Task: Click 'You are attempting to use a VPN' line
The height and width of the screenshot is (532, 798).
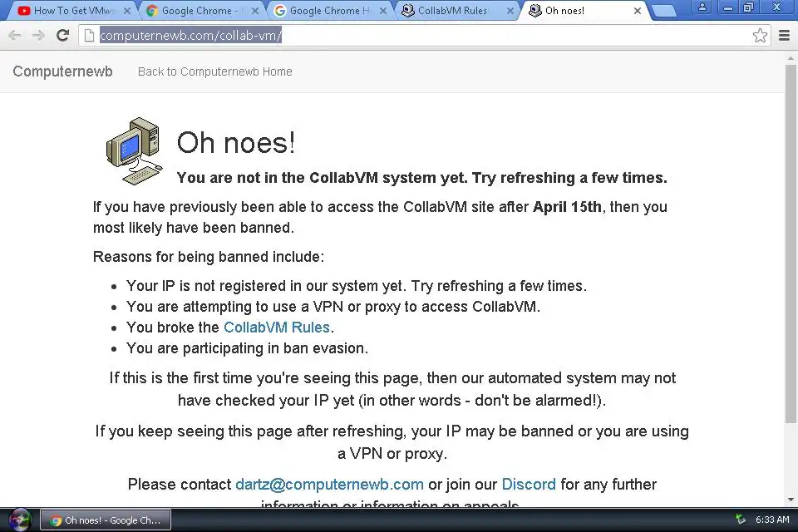Action: click(x=333, y=307)
